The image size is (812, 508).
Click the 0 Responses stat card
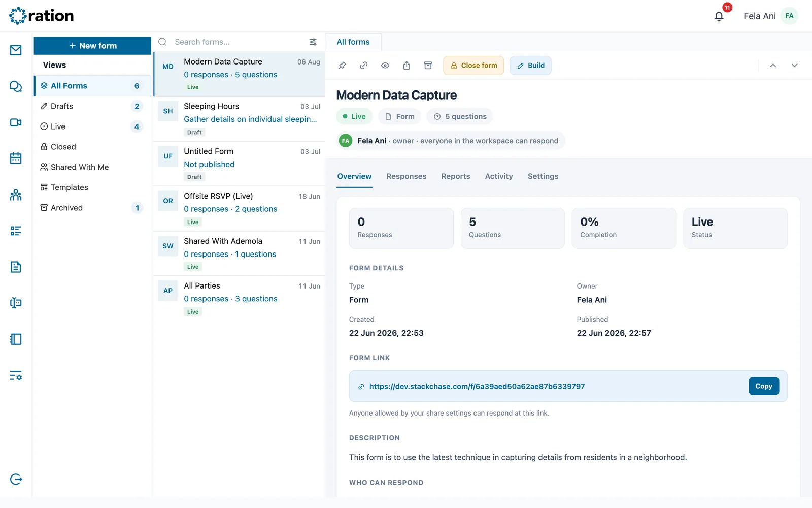pos(401,228)
